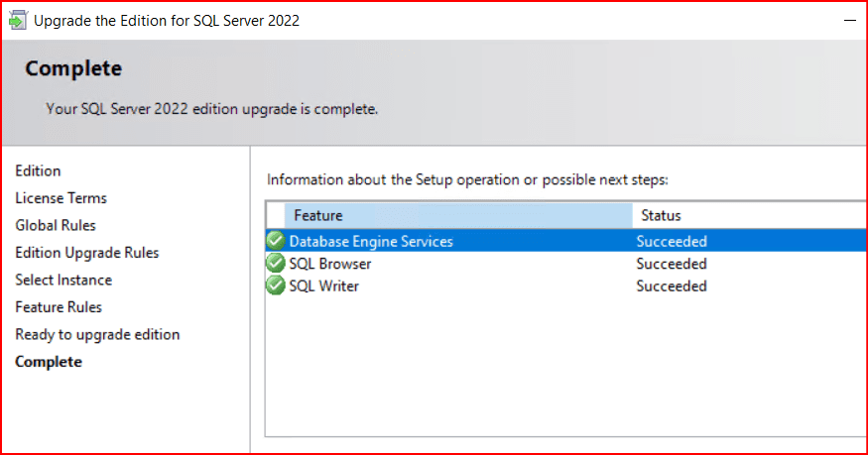Select the SQL Browser feature row
Image resolution: width=868 pixels, height=455 pixels.
click(x=330, y=264)
